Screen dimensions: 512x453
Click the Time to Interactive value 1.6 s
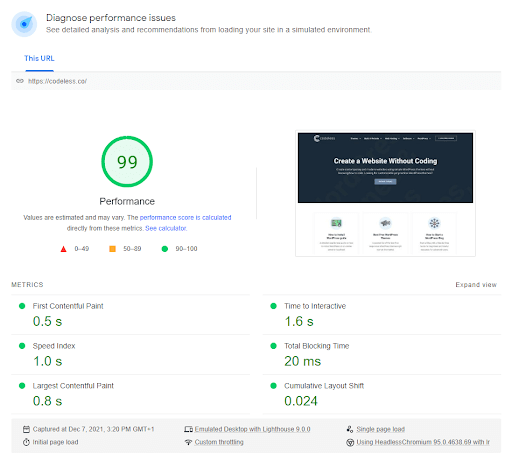pos(299,321)
